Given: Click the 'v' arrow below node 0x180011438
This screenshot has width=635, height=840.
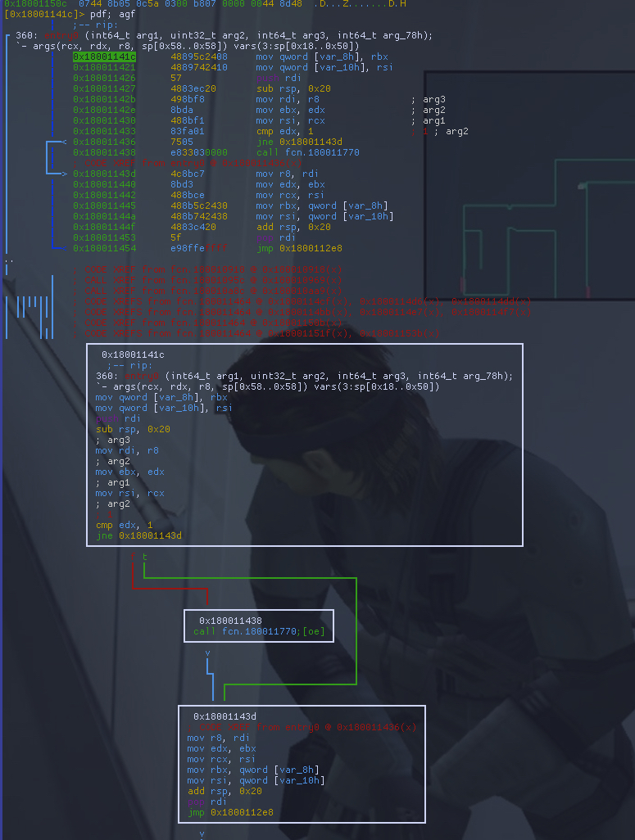Looking at the screenshot, I should point(207,653).
